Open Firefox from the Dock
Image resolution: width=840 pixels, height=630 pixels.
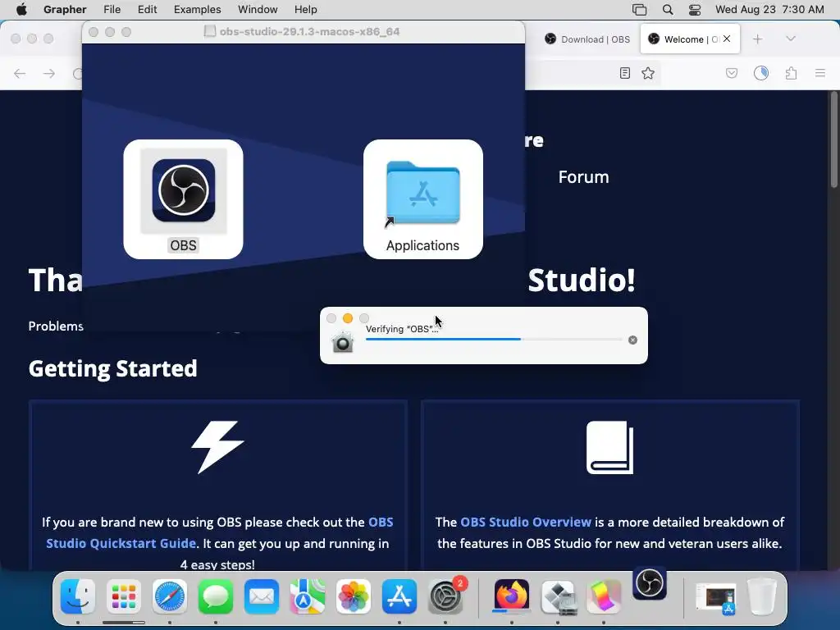tap(512, 596)
